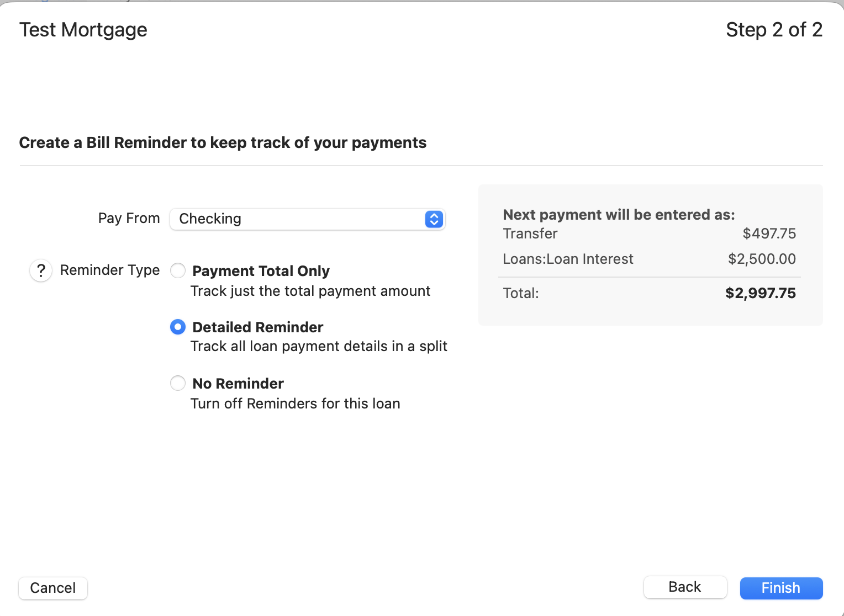Click the "Track all loan payment details" description
The image size is (844, 616).
[319, 346]
